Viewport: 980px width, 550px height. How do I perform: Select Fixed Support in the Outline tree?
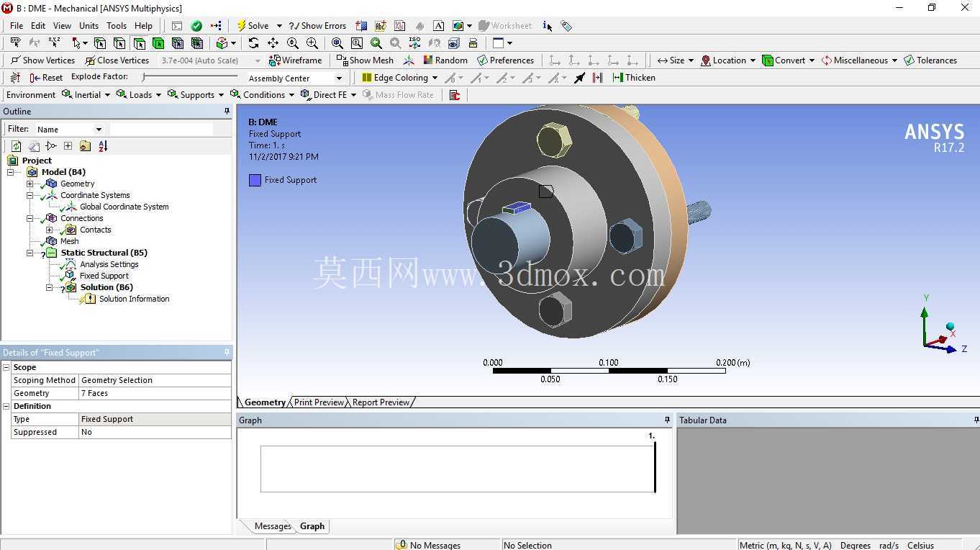coord(104,276)
